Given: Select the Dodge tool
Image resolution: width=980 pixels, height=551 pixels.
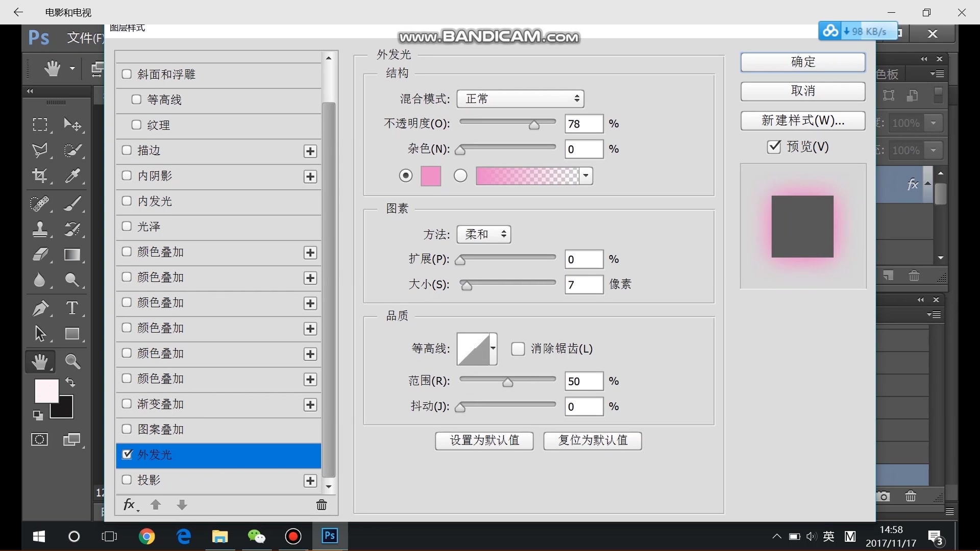Looking at the screenshot, I should pyautogui.click(x=72, y=280).
